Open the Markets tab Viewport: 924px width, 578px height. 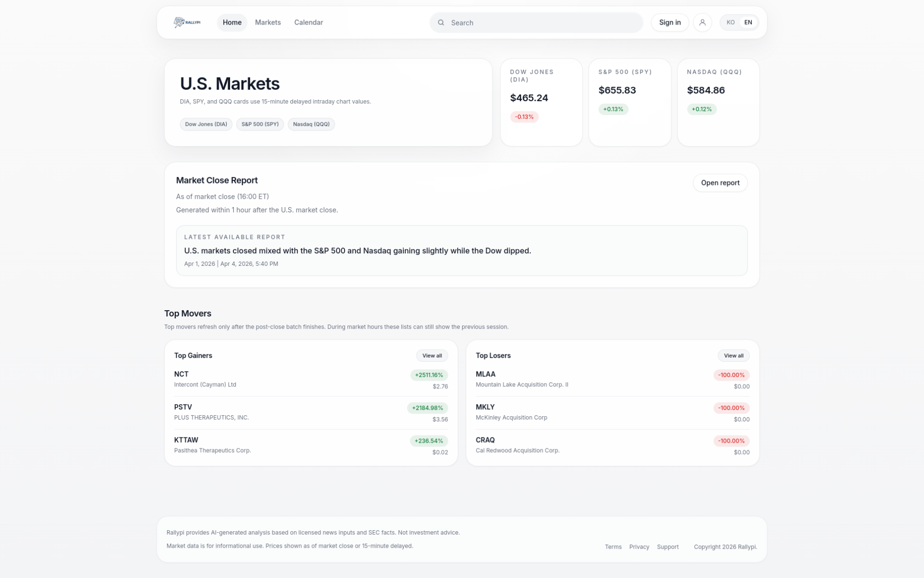click(268, 22)
